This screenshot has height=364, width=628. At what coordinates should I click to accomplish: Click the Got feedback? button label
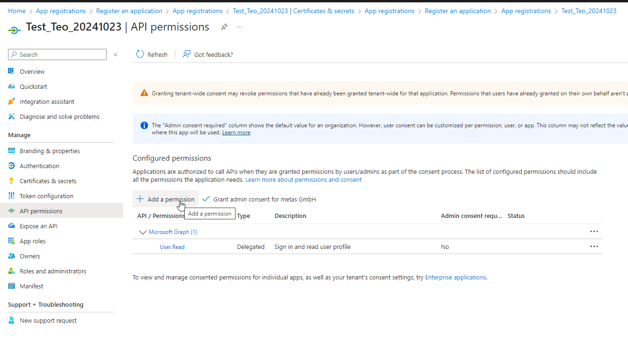[x=213, y=54]
